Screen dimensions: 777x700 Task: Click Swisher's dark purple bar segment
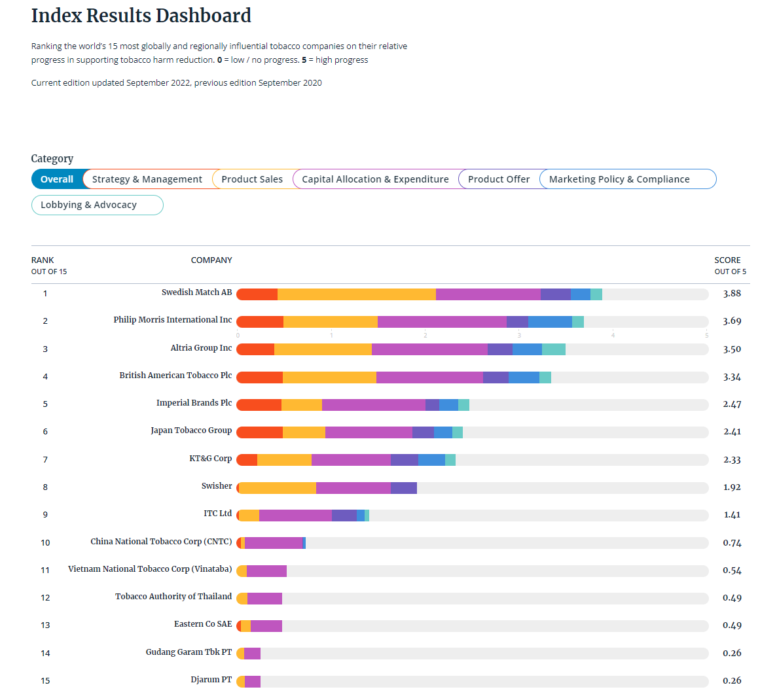[x=403, y=488]
